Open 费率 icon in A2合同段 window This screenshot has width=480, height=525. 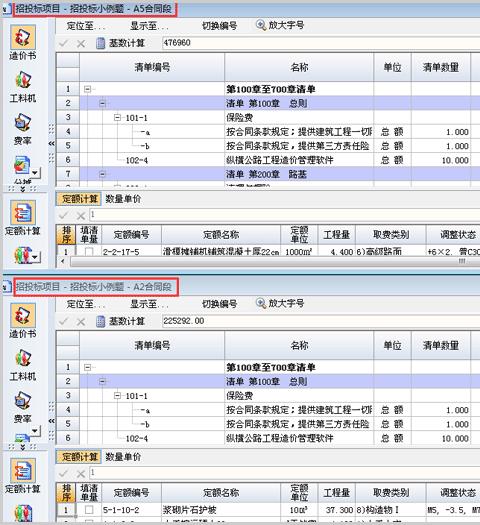[x=22, y=401]
